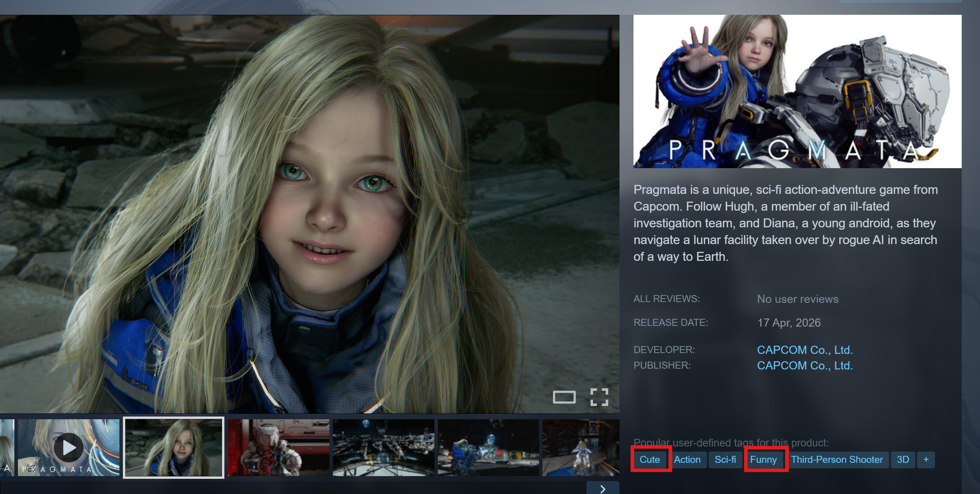Enter fullscreen screenshot view
The height and width of the screenshot is (494, 980).
point(599,397)
